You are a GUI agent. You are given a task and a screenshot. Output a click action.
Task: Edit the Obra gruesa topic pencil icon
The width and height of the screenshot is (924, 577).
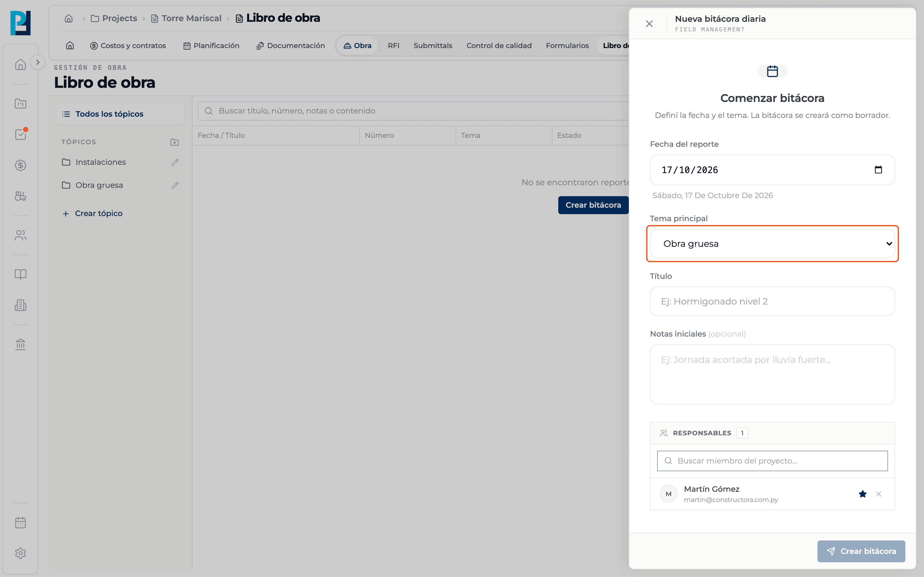pos(175,185)
